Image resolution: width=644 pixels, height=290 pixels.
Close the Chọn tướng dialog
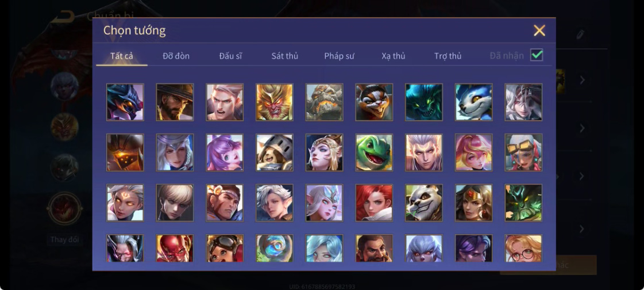(539, 30)
